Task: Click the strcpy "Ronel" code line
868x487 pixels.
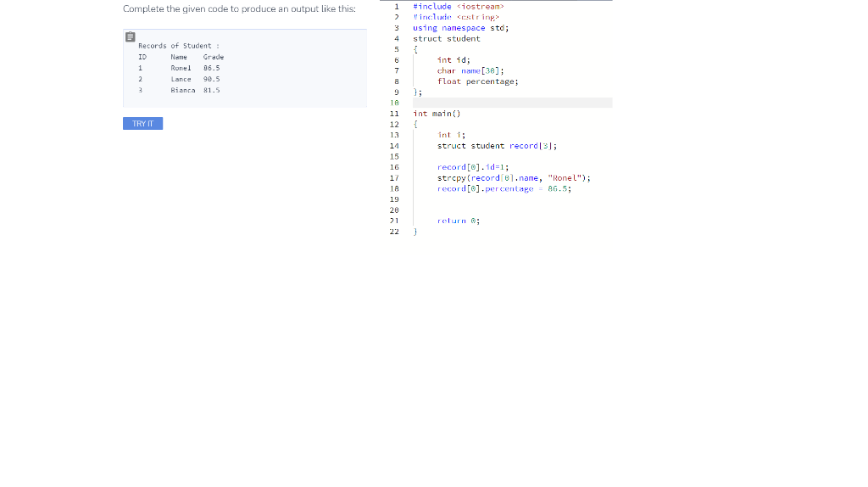Action: pos(514,178)
